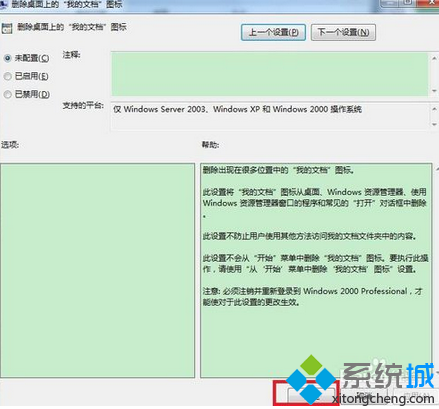Choose the 已禁用(D) radio option

click(x=7, y=95)
